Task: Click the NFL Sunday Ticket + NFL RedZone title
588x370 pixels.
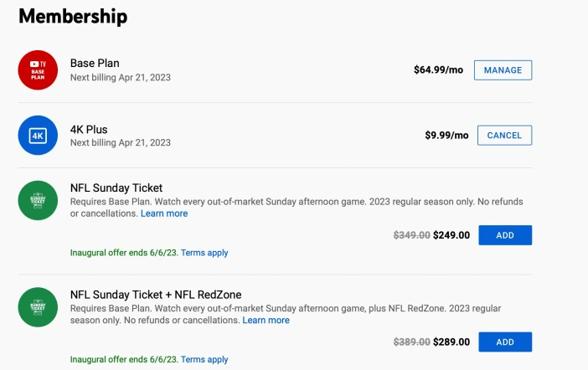Action: click(x=156, y=295)
